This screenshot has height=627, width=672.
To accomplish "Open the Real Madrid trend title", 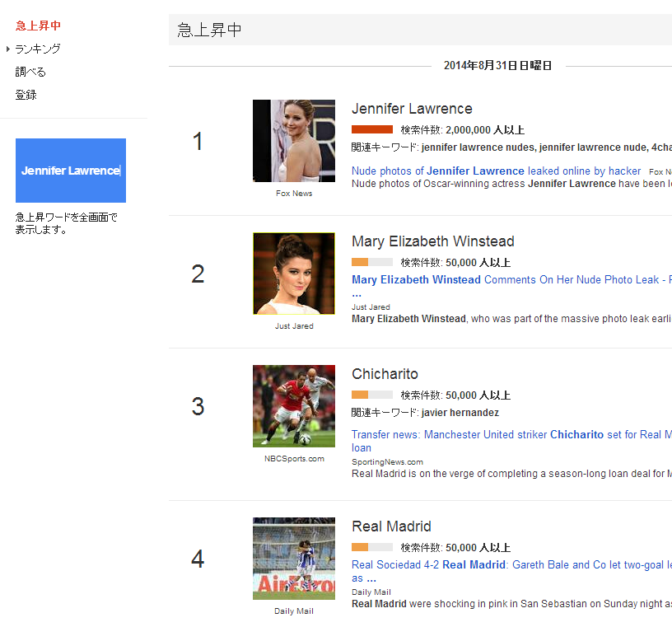I will pyautogui.click(x=391, y=526).
